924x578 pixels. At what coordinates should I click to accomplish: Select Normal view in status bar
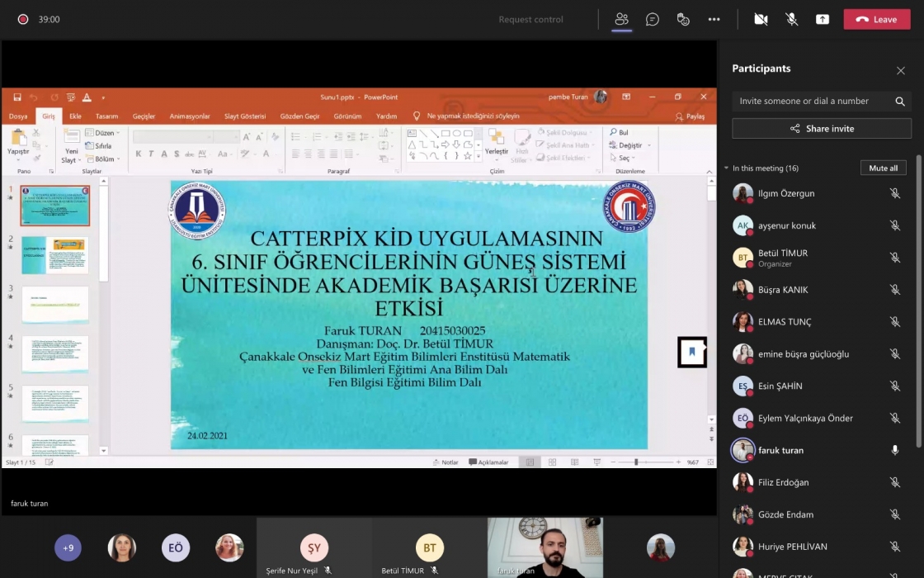[x=530, y=462]
